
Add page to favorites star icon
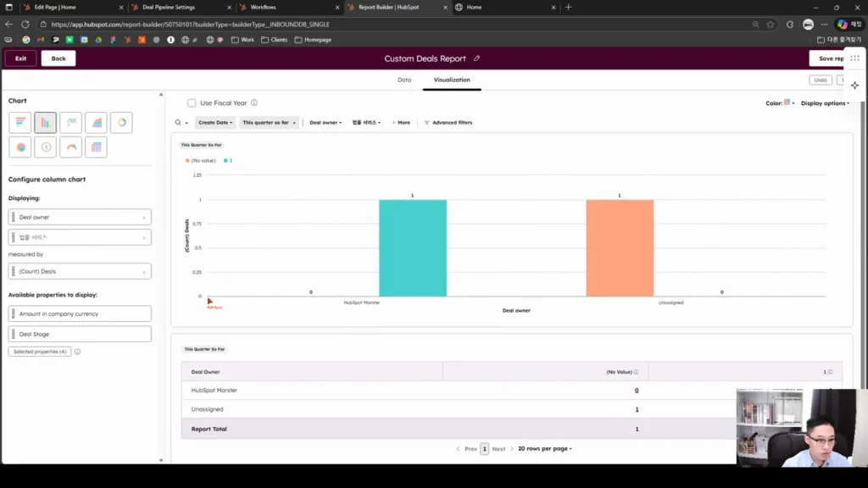point(770,25)
